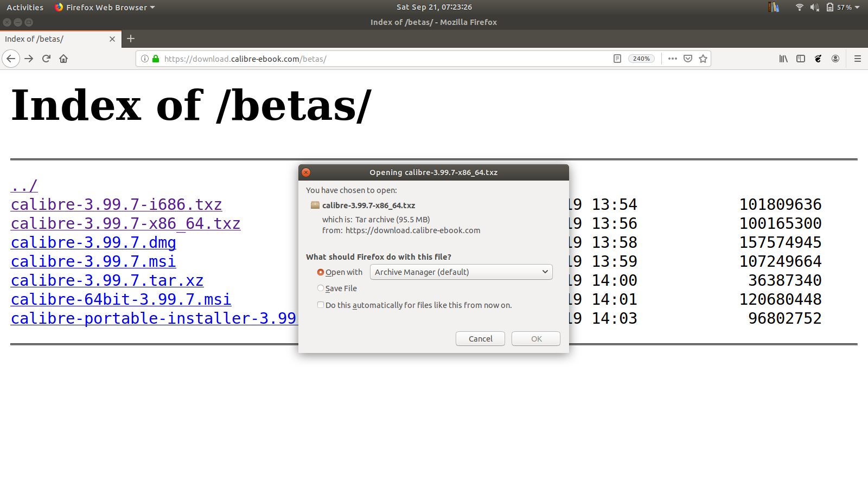View the green padlock connection details
Image resolution: width=868 pixels, height=488 pixels.
tap(156, 59)
